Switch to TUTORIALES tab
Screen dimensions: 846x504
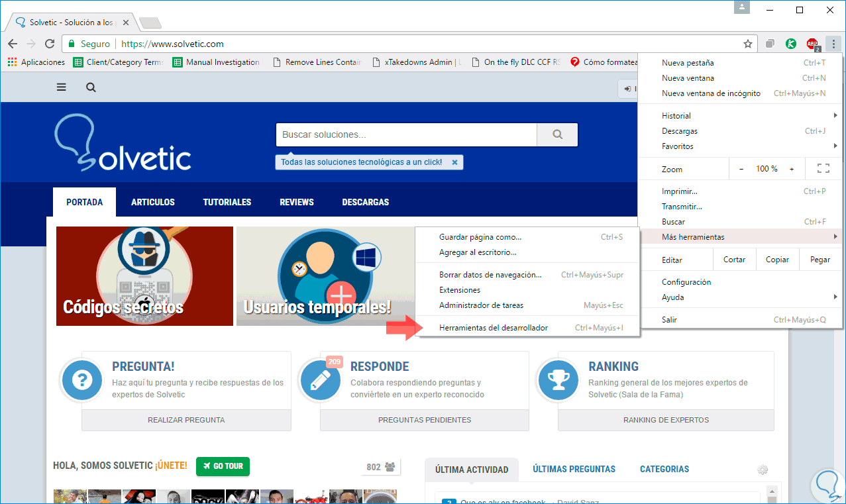[227, 202]
